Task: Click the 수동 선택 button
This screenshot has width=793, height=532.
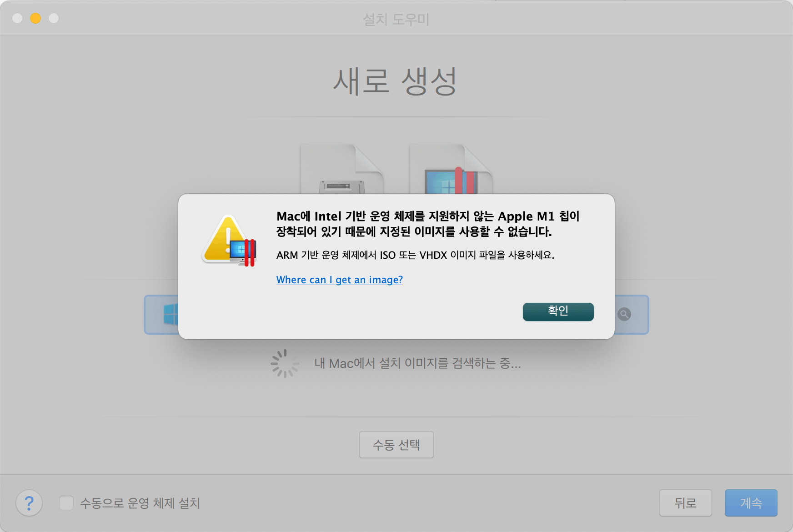Action: (x=396, y=445)
